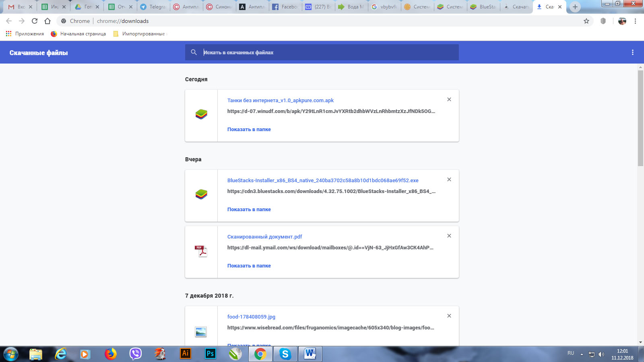The image size is (644, 362).
Task: Switch to the Facebook browser tab
Action: (x=285, y=7)
